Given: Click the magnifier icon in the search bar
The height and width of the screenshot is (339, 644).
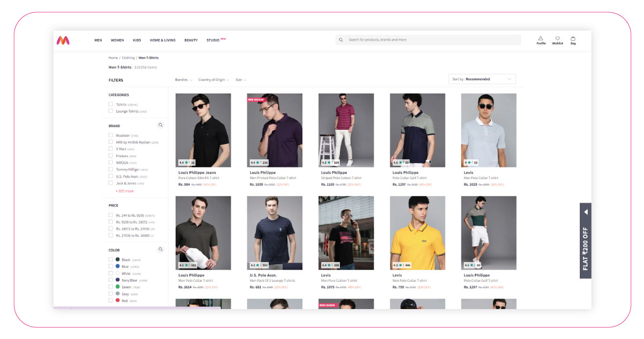Looking at the screenshot, I should click(x=341, y=40).
